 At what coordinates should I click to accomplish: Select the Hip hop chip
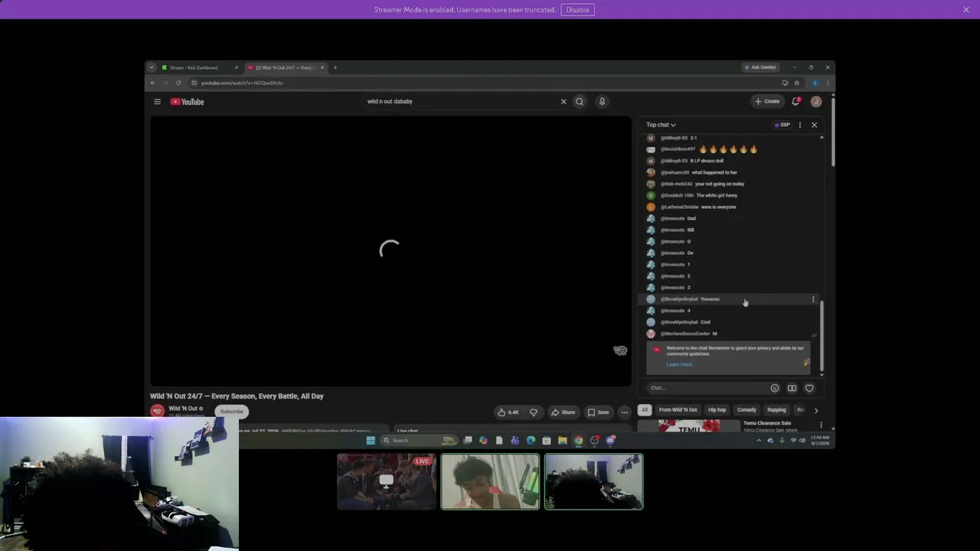pos(717,410)
